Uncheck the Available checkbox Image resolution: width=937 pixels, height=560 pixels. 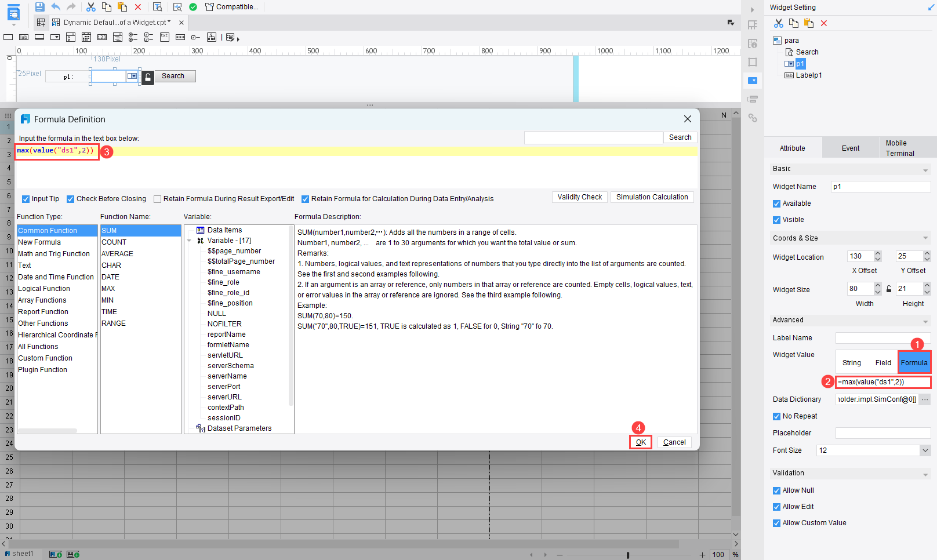click(x=776, y=203)
